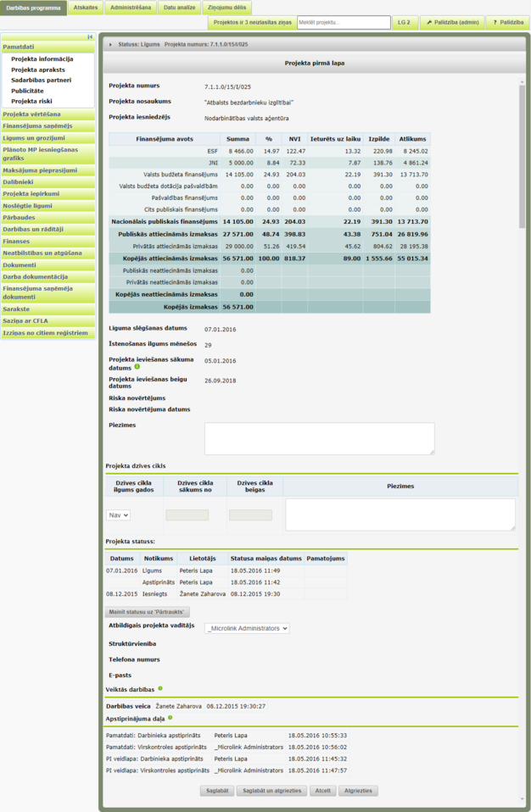The width and height of the screenshot is (531, 812).
Task: Open Dzīves cikla ilgums Nav dropdown
Action: click(x=118, y=515)
